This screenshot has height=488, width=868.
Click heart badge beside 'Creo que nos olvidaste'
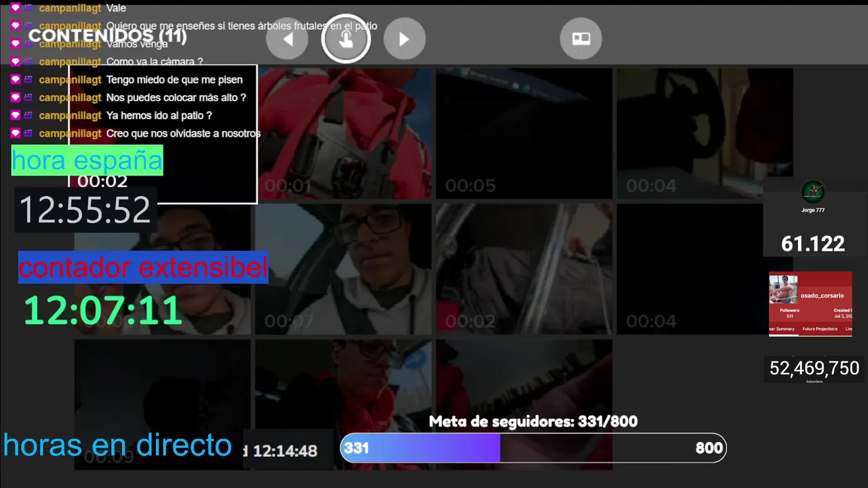(x=16, y=133)
